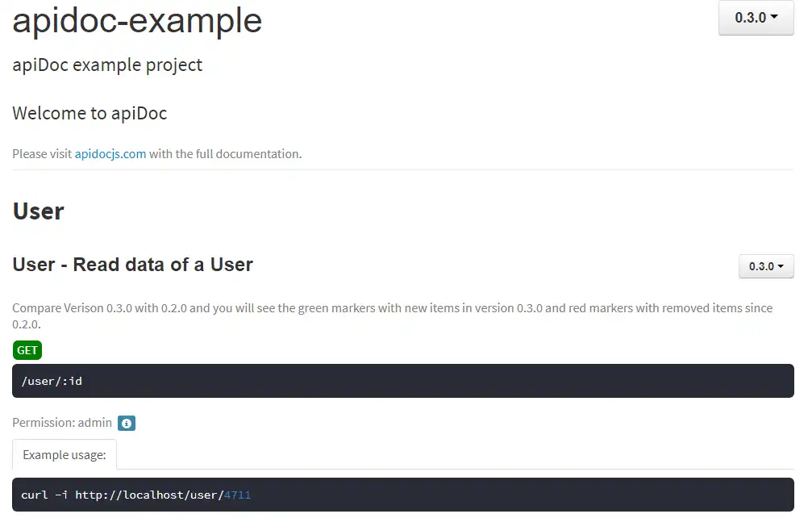Click the /user/:id endpoint code block
812x518 pixels.
click(x=402, y=381)
